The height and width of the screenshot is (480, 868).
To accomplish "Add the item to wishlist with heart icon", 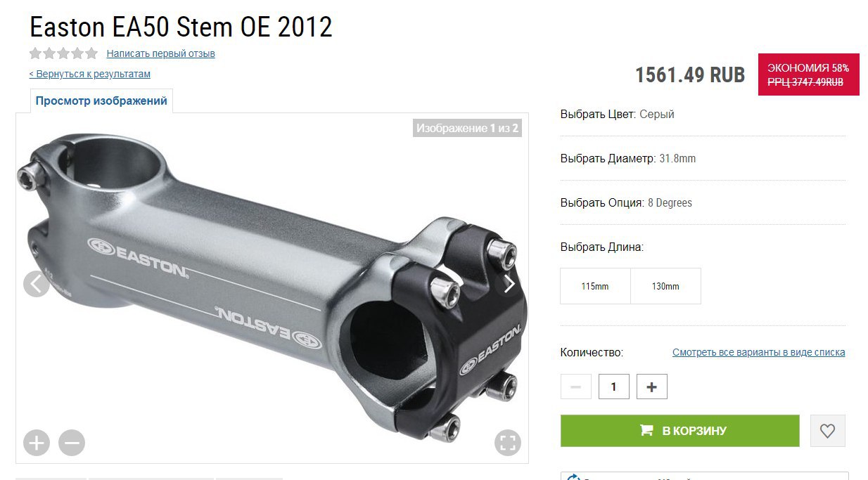I will point(827,431).
